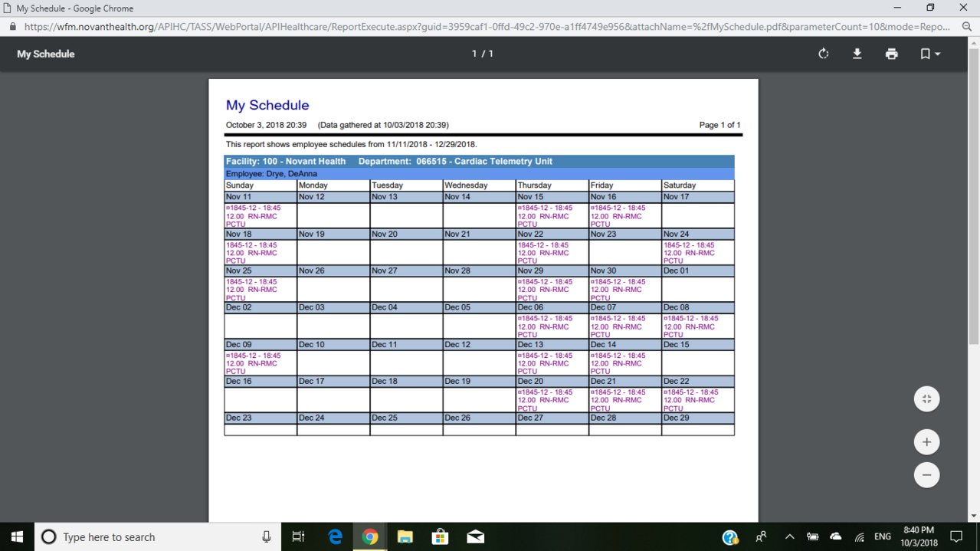Open the Action Center notifications icon
980x551 pixels.
[x=956, y=537]
